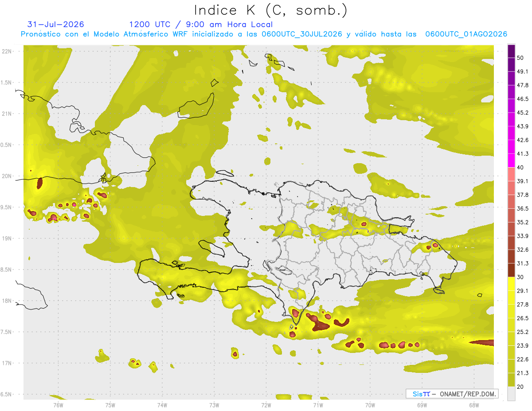Click the colorbar value "40"
The width and height of the screenshot is (532, 411).
[x=520, y=168]
